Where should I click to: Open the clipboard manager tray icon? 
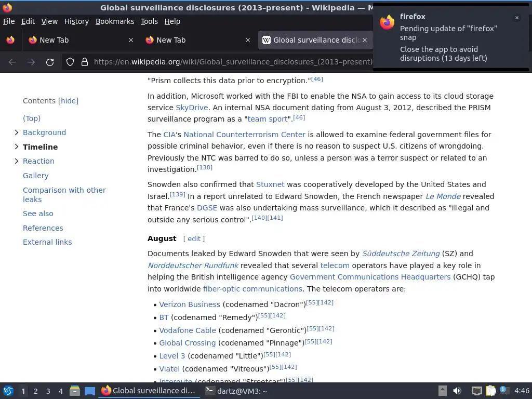point(490,391)
